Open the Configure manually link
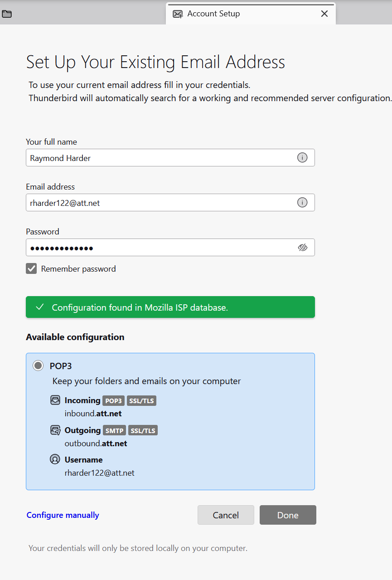This screenshot has height=580, width=392. [63, 515]
